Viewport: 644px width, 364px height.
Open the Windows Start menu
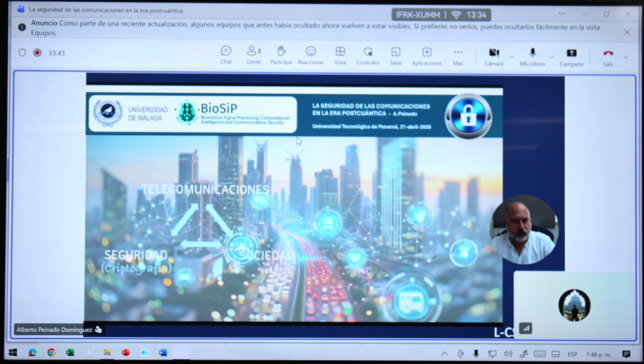12,353
